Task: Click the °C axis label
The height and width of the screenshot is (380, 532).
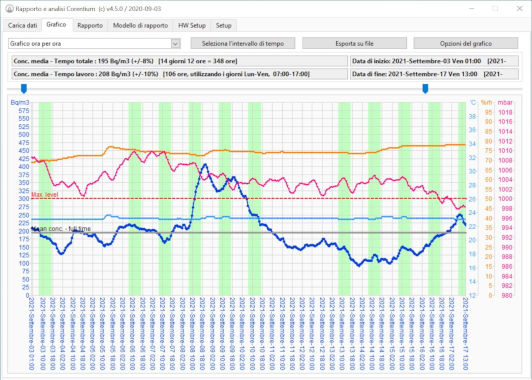Action: click(473, 102)
